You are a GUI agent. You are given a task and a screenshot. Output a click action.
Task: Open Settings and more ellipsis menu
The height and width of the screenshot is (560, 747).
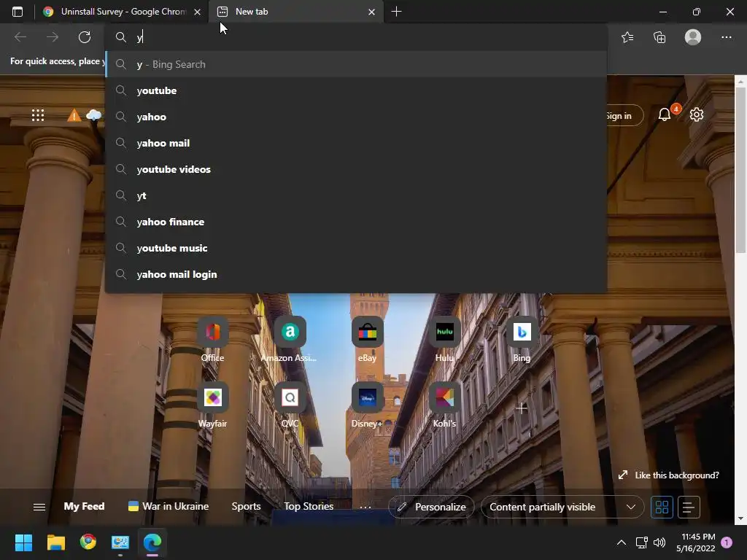pos(726,37)
